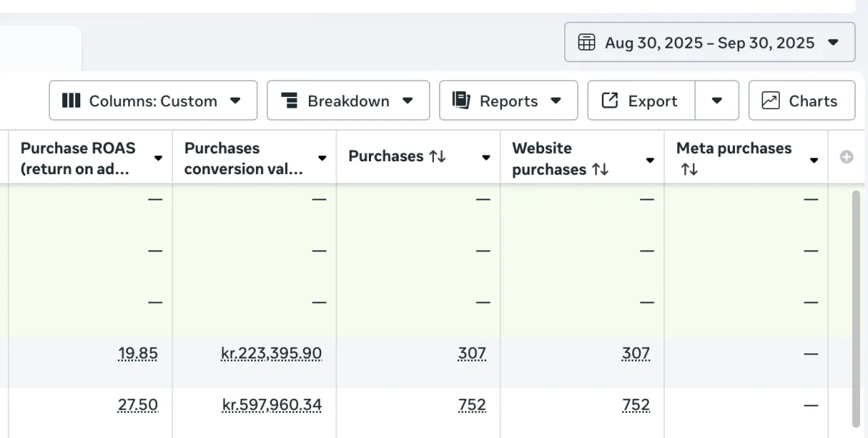The height and width of the screenshot is (438, 868).
Task: Click the Export arrow-box icon
Action: click(610, 100)
